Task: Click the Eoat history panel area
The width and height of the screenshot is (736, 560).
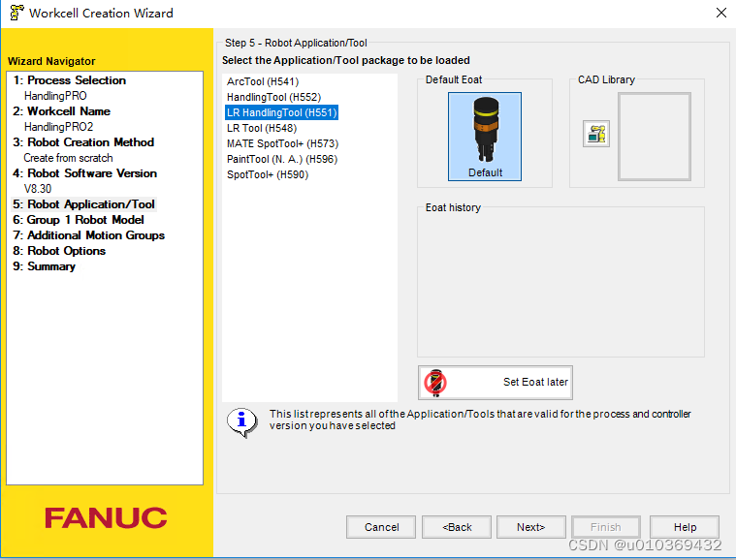Action: [560, 284]
